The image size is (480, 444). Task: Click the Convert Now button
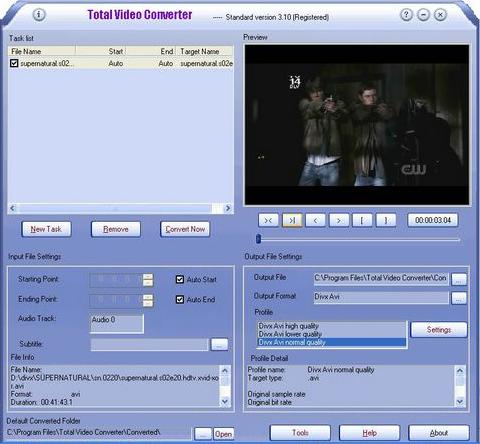[185, 229]
